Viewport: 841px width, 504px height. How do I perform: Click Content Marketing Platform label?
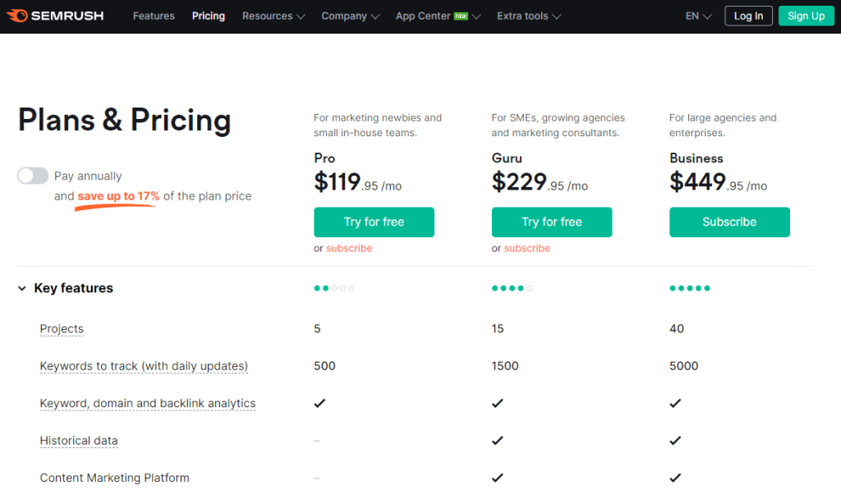coord(114,478)
